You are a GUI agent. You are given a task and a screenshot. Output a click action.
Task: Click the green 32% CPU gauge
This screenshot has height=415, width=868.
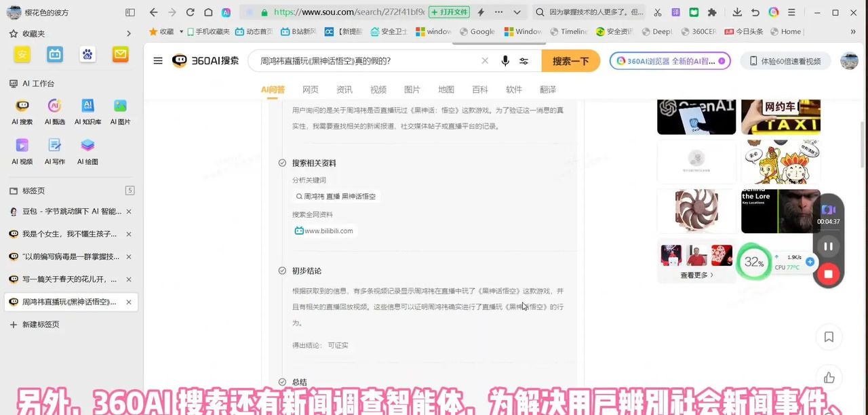coord(754,262)
